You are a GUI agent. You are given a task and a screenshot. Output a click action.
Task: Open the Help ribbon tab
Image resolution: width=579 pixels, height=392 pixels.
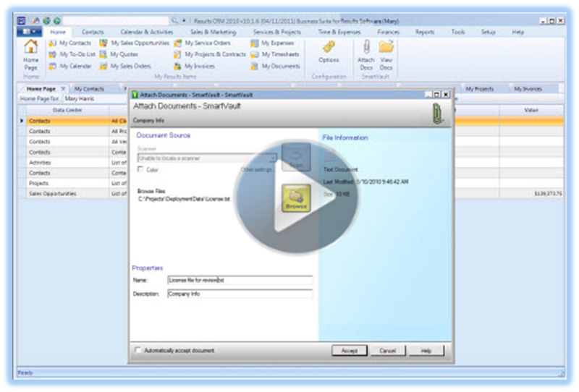tap(517, 32)
